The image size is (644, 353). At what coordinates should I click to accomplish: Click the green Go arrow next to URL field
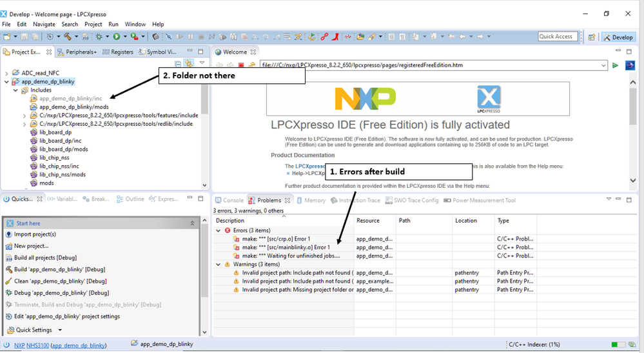(x=615, y=65)
